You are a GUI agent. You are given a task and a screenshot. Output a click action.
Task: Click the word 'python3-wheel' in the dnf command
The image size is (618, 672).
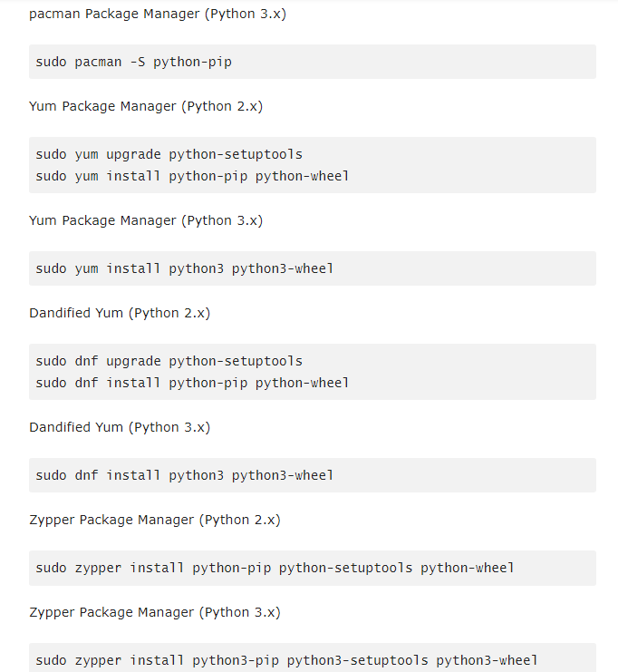point(283,476)
